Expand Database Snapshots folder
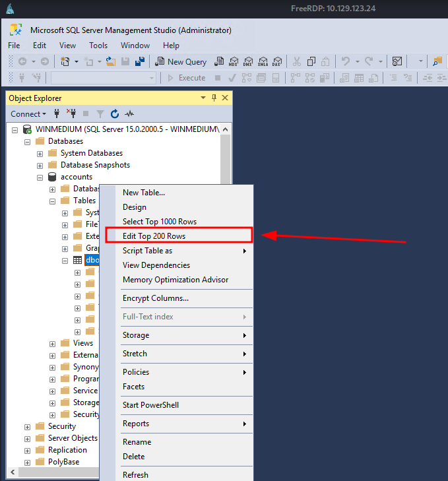Image resolution: width=448 pixels, height=481 pixels. (x=40, y=166)
